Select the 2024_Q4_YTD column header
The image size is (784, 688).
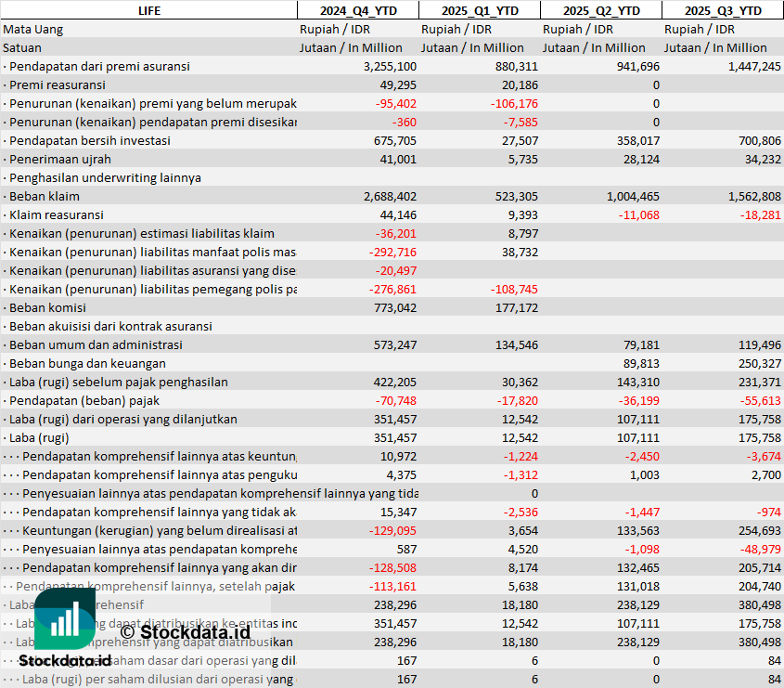pos(358,10)
